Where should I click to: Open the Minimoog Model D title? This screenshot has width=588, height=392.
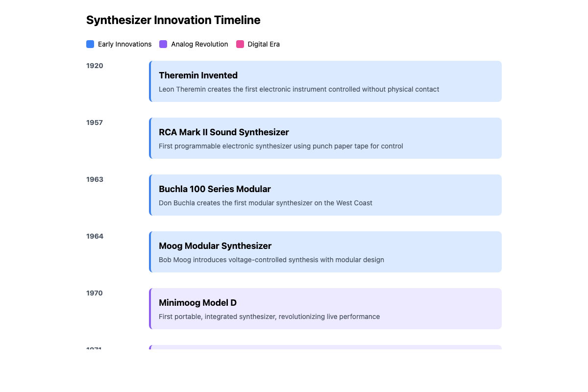pos(197,303)
